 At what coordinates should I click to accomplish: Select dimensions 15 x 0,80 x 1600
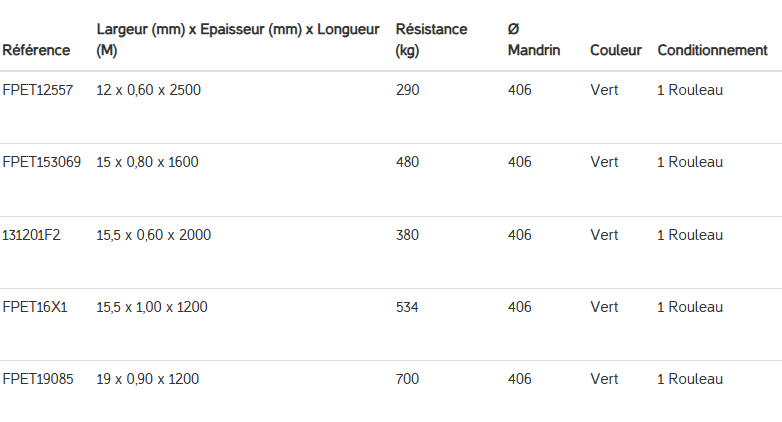pos(147,162)
